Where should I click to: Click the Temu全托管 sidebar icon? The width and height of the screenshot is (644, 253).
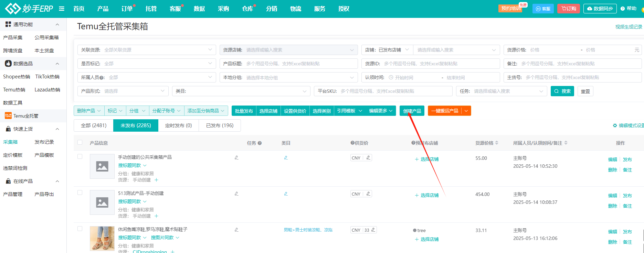(x=8, y=116)
